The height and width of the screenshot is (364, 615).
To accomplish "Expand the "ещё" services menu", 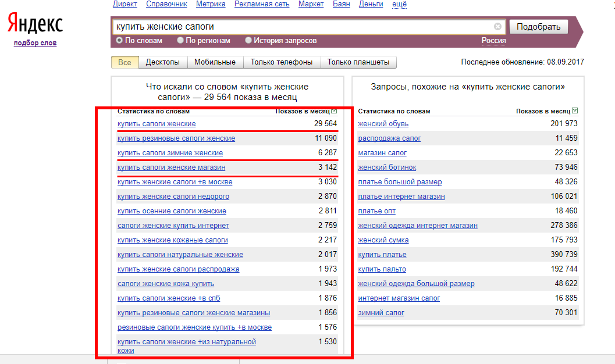I will click(x=399, y=4).
